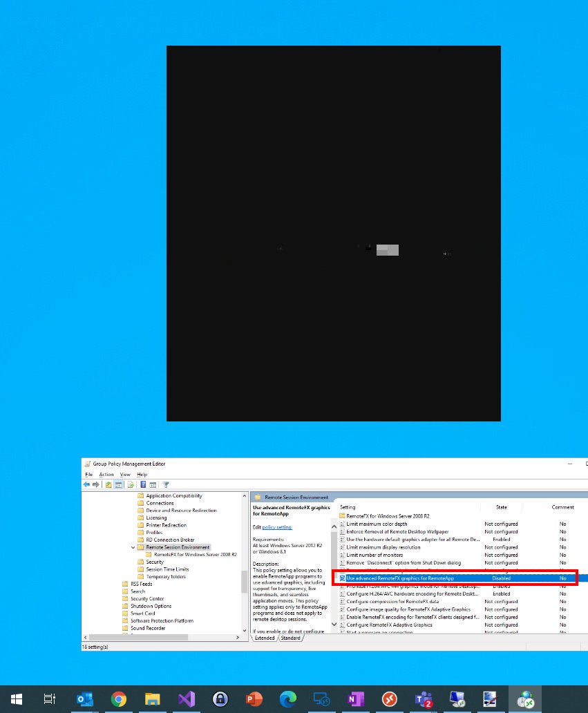This screenshot has height=713, width=588.
Task: Click the down scroll arrow beside the description
Action: tap(334, 624)
